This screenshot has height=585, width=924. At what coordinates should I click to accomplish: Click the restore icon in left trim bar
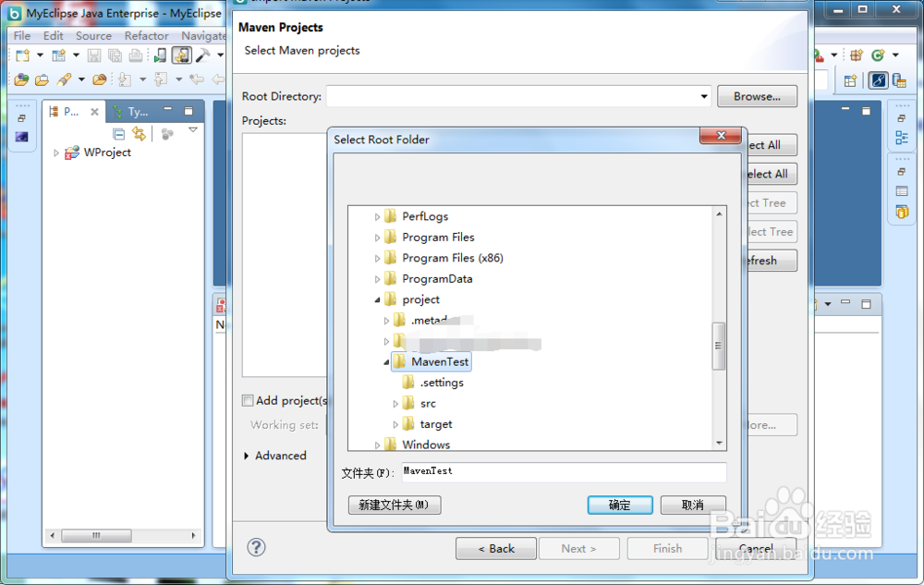point(22,118)
